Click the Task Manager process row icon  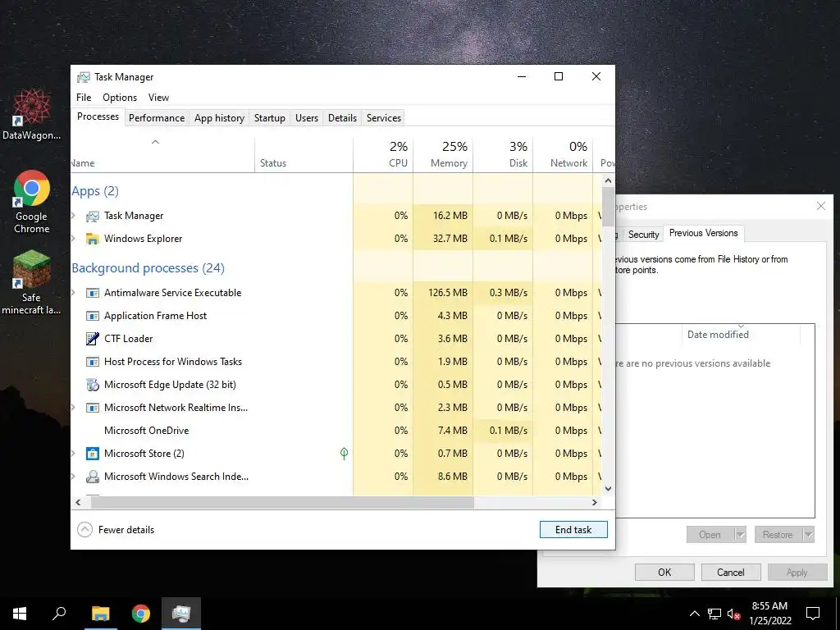(93, 216)
